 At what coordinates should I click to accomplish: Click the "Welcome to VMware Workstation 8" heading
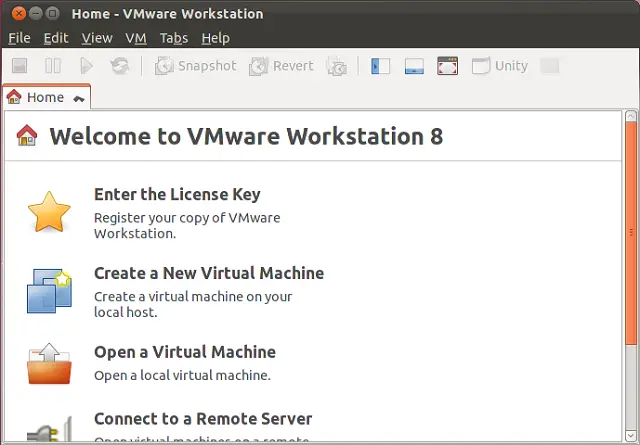tap(246, 136)
